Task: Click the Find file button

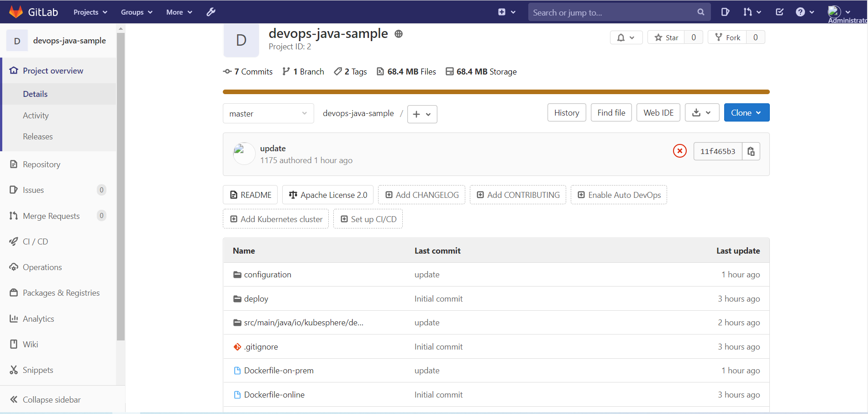Action: click(611, 113)
